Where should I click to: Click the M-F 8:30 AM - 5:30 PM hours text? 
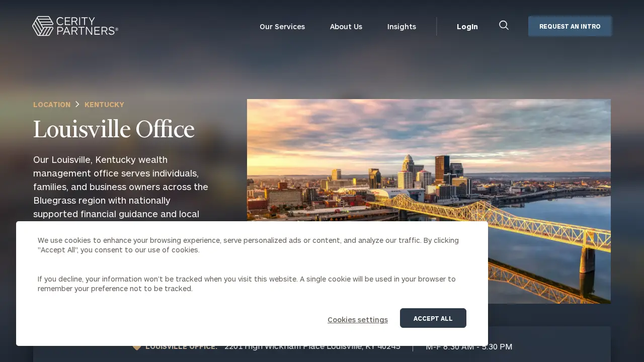469,347
